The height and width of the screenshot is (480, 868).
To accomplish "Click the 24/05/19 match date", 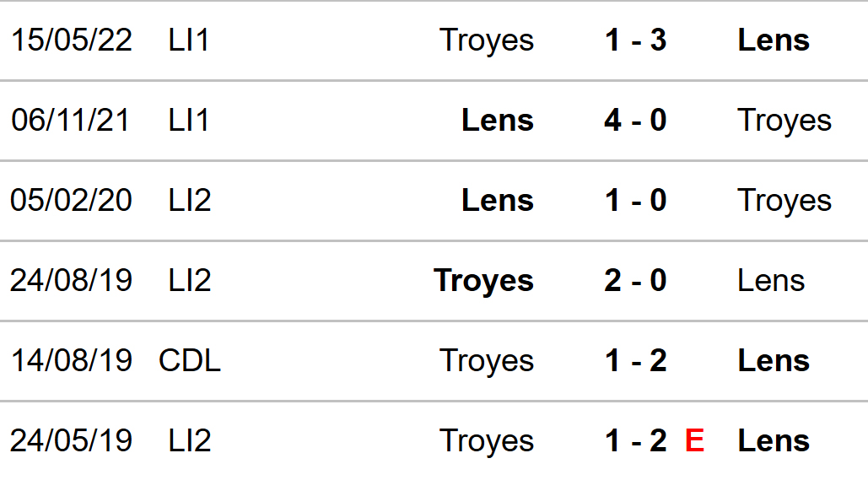I will tap(72, 440).
